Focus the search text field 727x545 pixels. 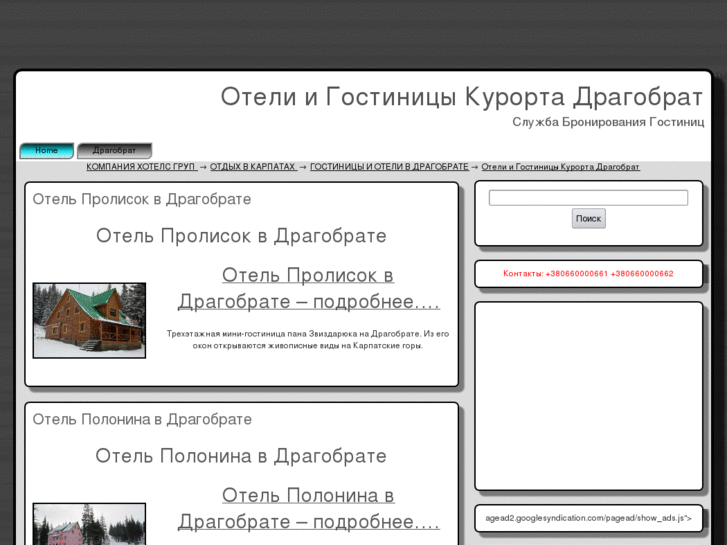coord(588,198)
